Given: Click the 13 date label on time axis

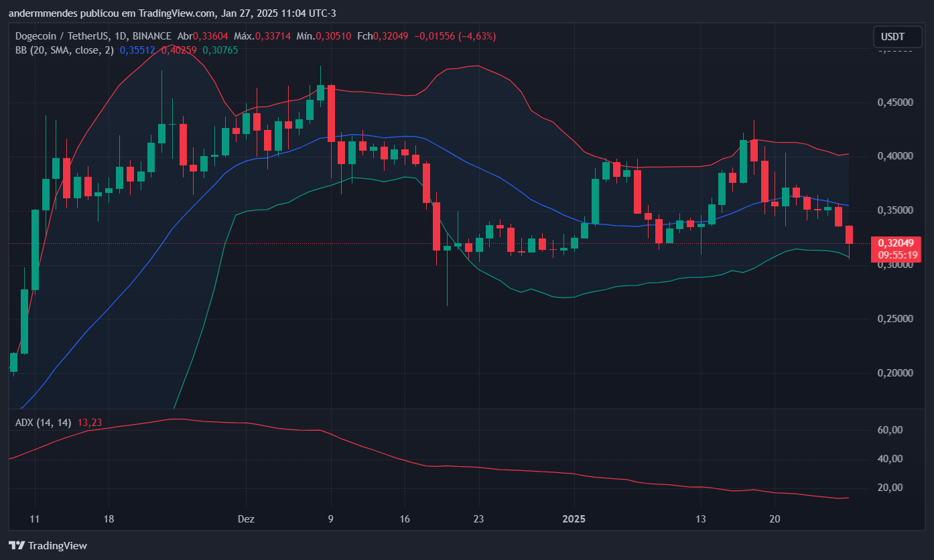Looking at the screenshot, I should click(x=701, y=519).
